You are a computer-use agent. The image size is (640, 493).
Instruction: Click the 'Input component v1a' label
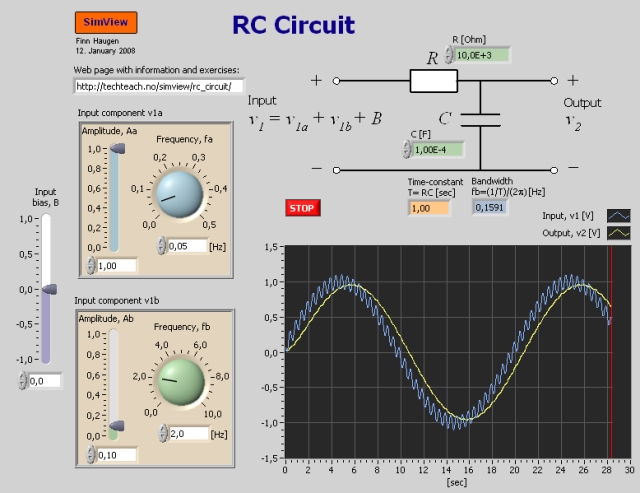click(x=120, y=113)
